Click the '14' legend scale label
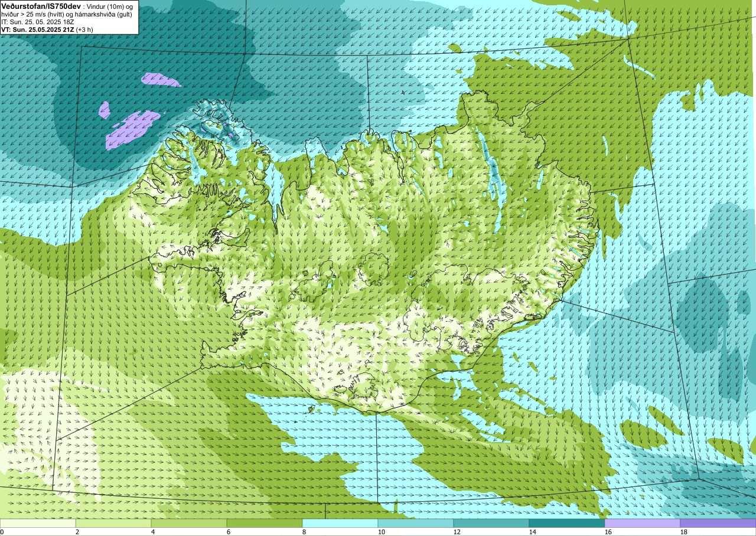 click(533, 532)
